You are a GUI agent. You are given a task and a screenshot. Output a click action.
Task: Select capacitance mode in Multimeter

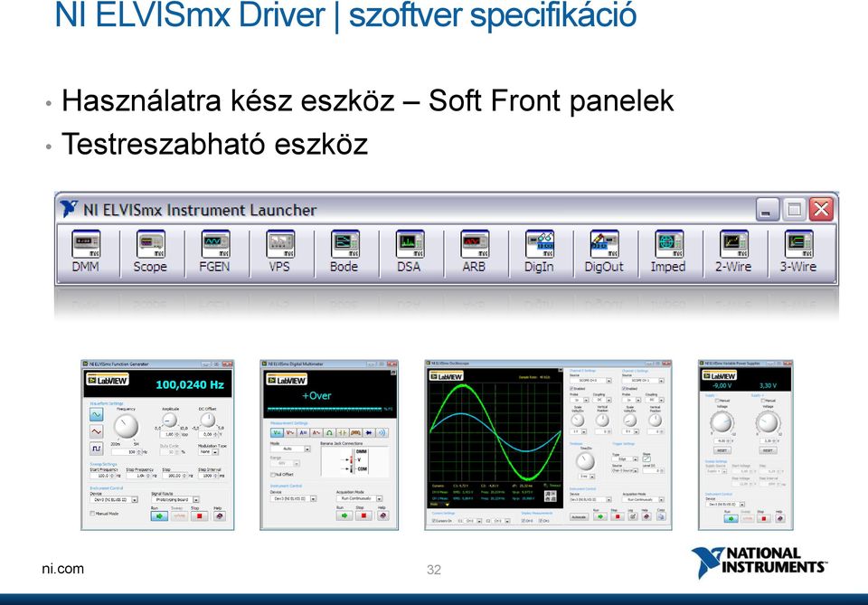pos(343,433)
